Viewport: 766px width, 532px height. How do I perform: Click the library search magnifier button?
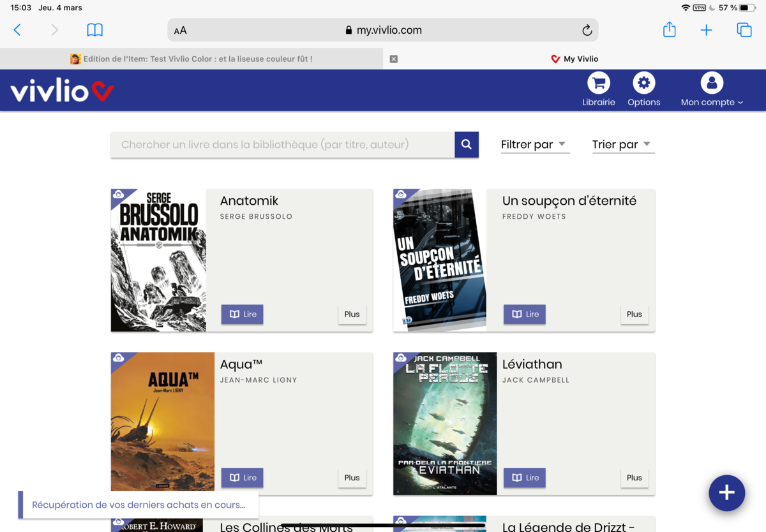point(467,145)
